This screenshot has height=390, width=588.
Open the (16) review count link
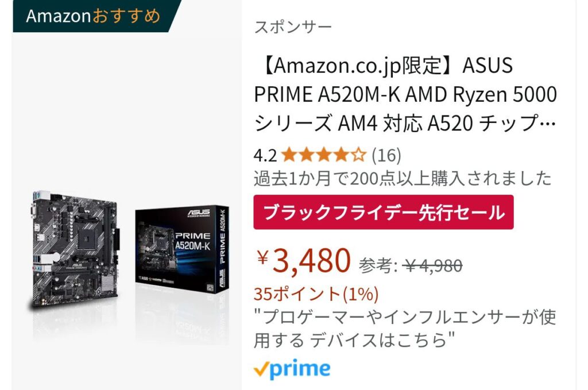point(386,155)
